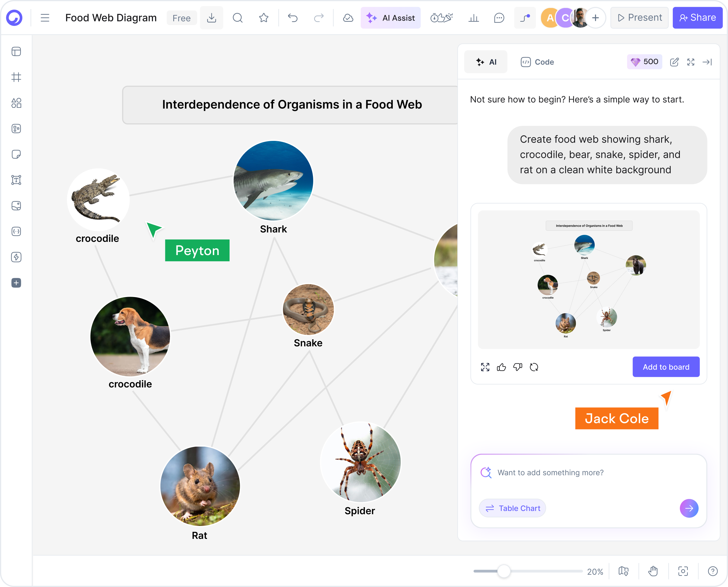Switch to the AI tab
This screenshot has height=587, width=728.
coord(486,62)
